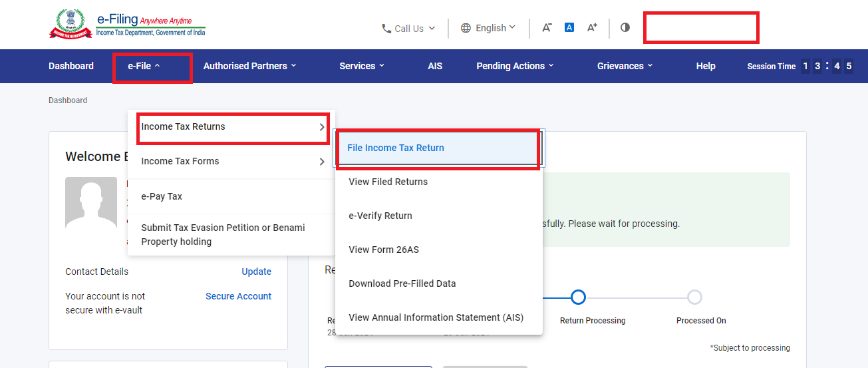Screen dimensions: 868x368
Task: Expand the Services menu
Action: 362,66
